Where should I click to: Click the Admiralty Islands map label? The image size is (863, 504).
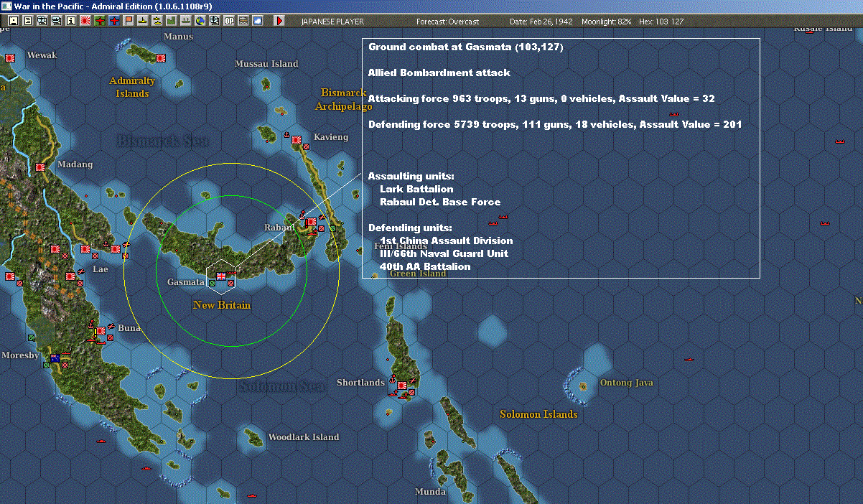132,87
